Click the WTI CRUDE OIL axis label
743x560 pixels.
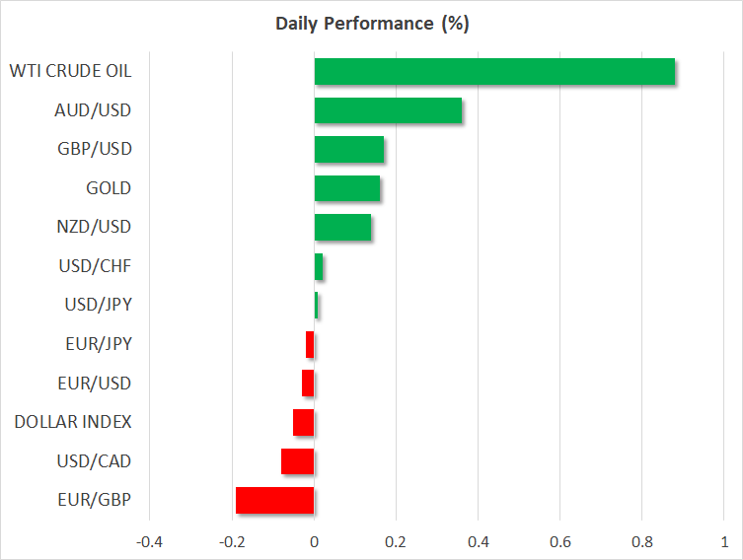70,71
